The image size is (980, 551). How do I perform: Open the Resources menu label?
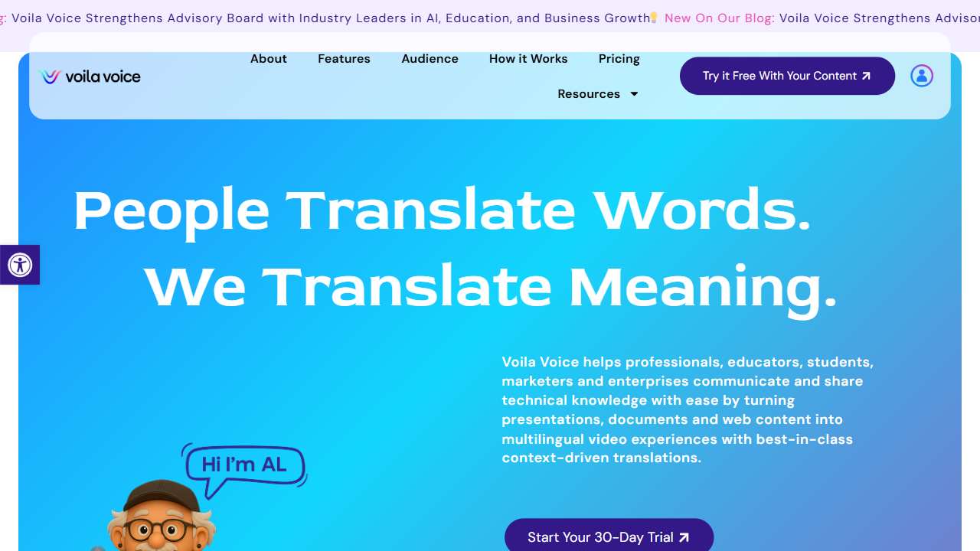tap(588, 94)
